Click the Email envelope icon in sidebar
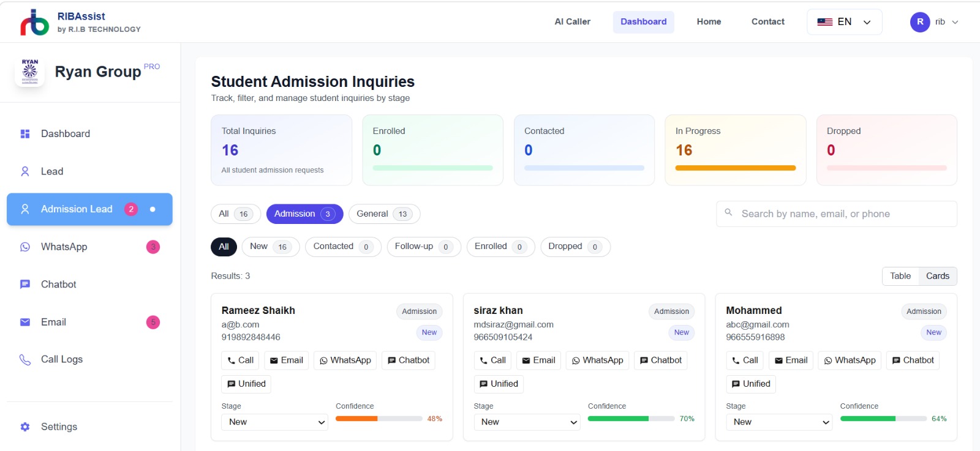 click(x=25, y=322)
